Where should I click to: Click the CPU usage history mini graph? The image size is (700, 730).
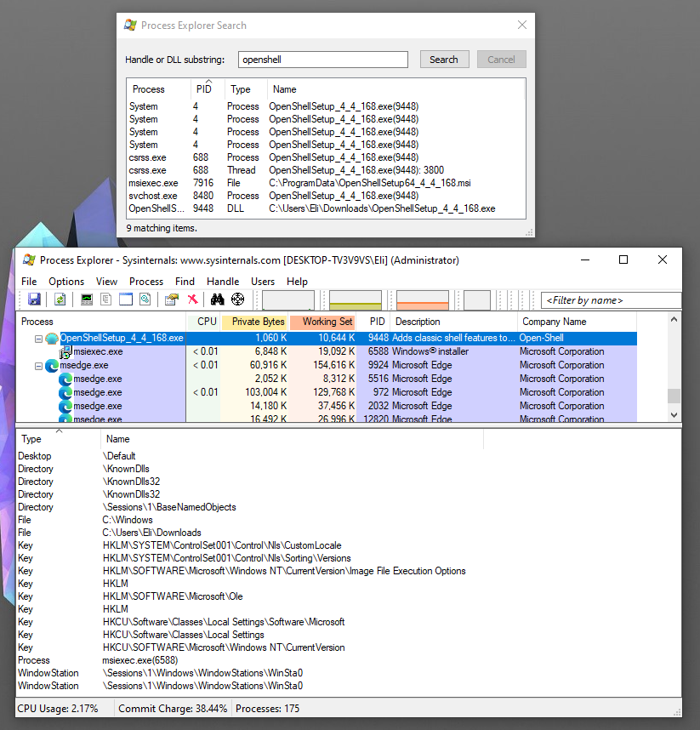point(288,300)
